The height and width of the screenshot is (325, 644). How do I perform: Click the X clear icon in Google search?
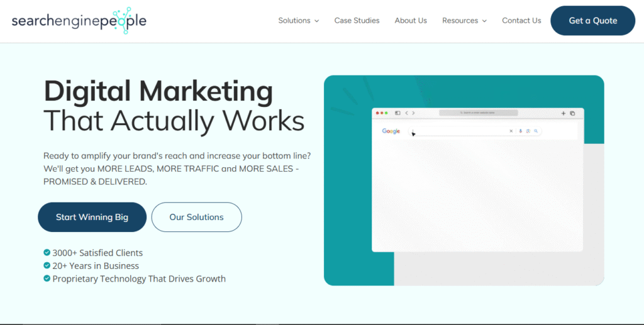[511, 131]
